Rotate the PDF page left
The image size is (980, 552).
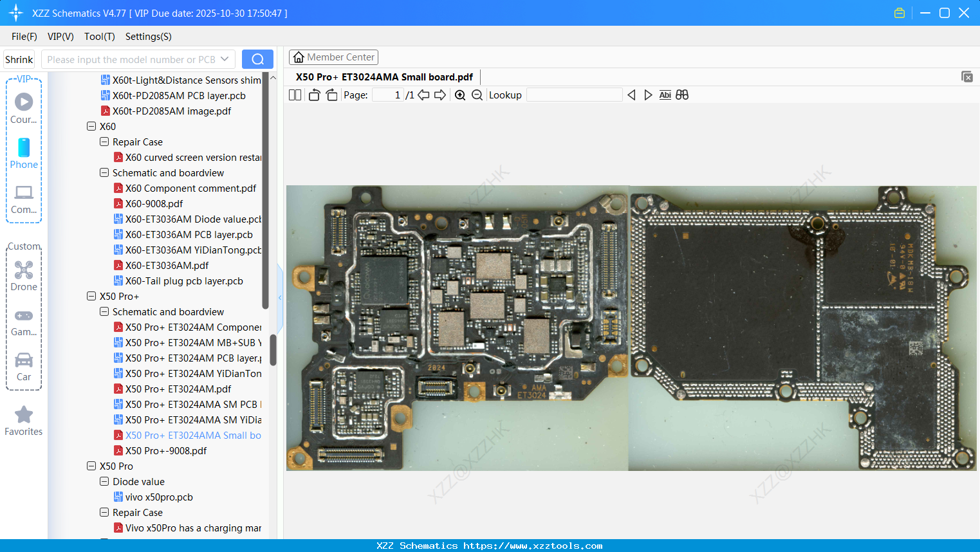[x=313, y=94]
